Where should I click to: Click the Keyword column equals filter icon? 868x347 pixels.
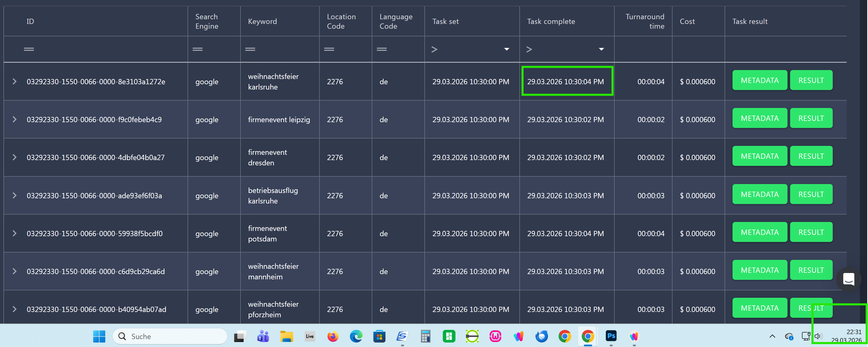(250, 49)
